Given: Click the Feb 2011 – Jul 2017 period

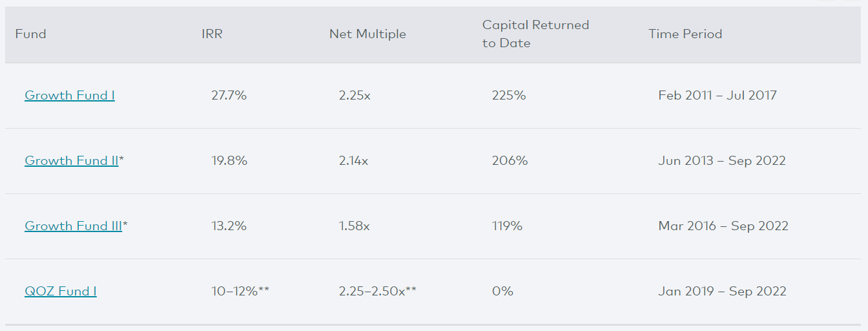Looking at the screenshot, I should [x=718, y=96].
